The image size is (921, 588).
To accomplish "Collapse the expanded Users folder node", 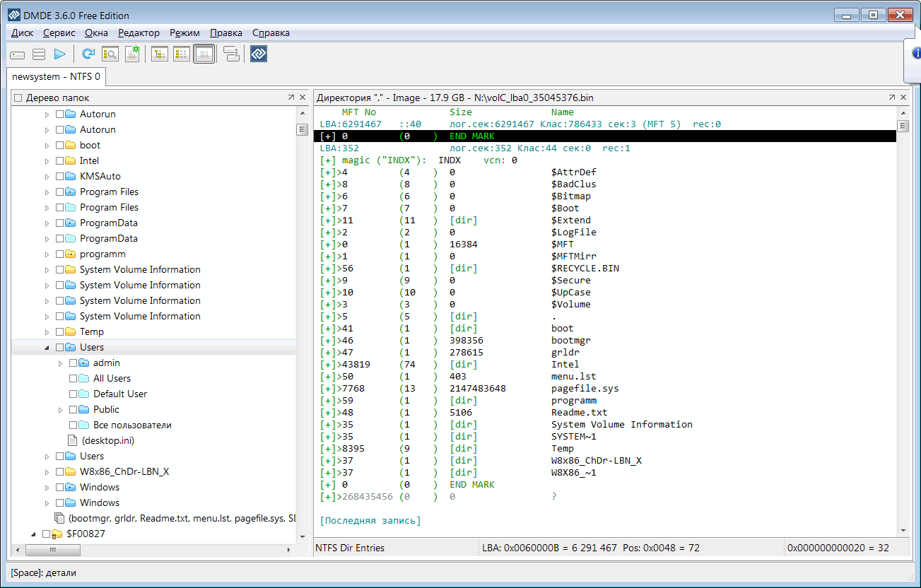I will tap(47, 348).
